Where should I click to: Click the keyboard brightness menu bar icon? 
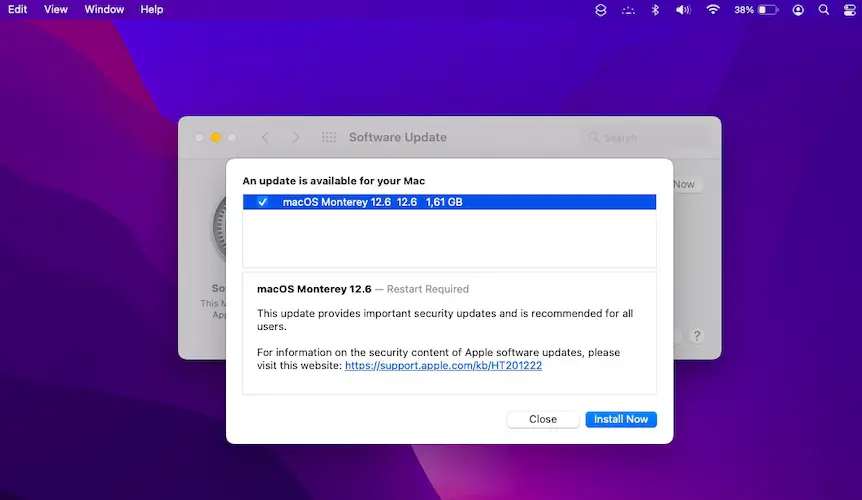[x=628, y=9]
